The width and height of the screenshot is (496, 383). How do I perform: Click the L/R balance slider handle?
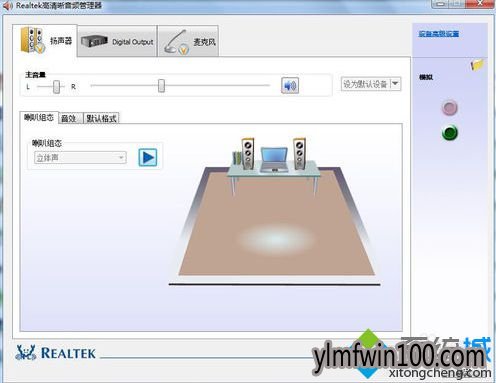56,87
